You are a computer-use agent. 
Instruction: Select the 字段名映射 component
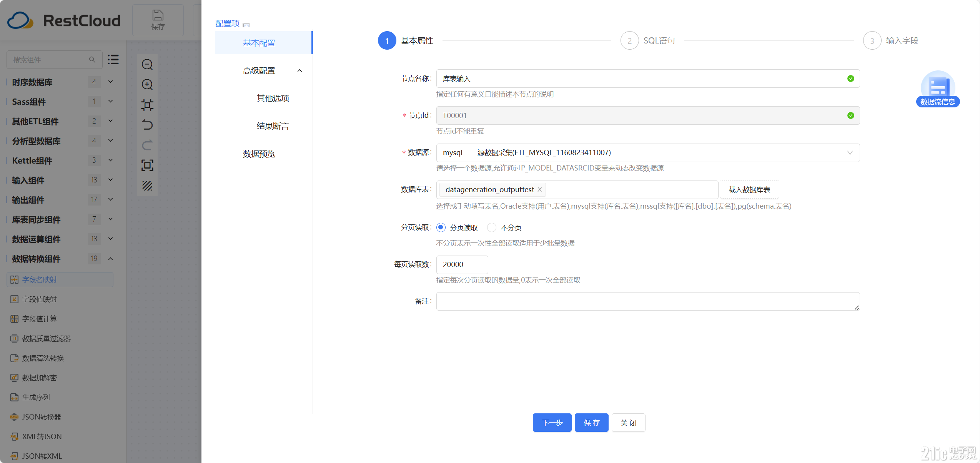click(x=60, y=279)
